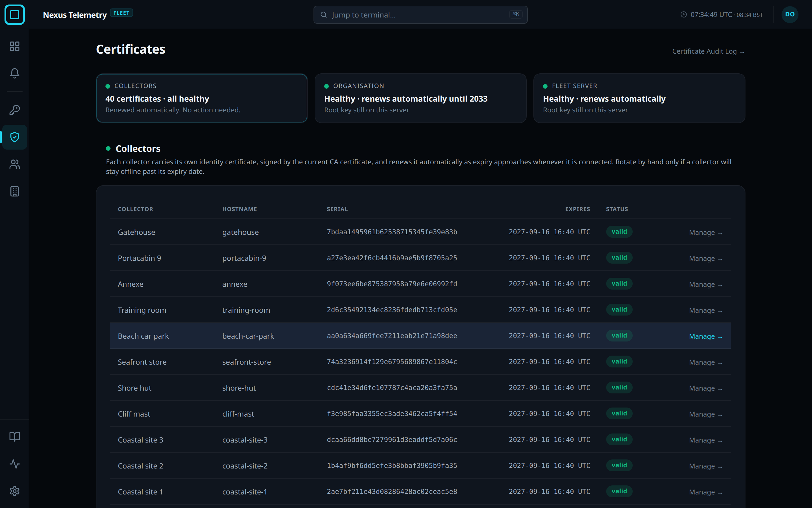Viewport: 812px width, 508px height.
Task: Click serial 9f073ee6be875387958a79e6e06992fd
Action: click(x=392, y=284)
